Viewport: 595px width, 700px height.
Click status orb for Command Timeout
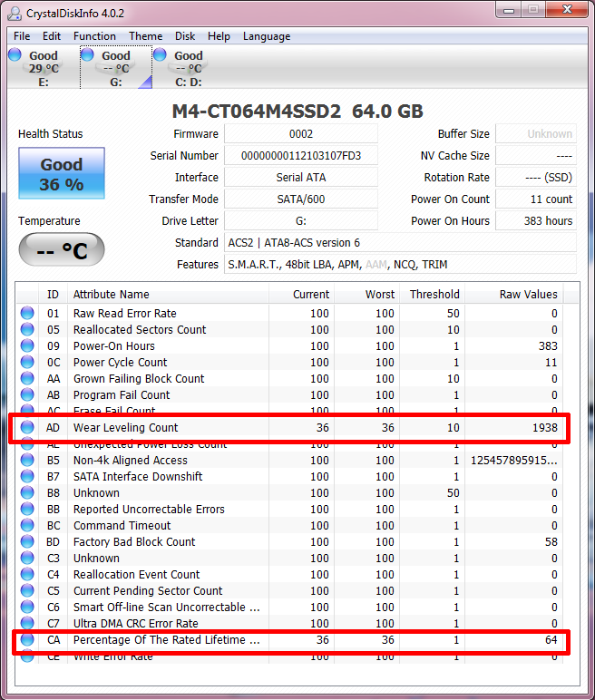click(27, 525)
